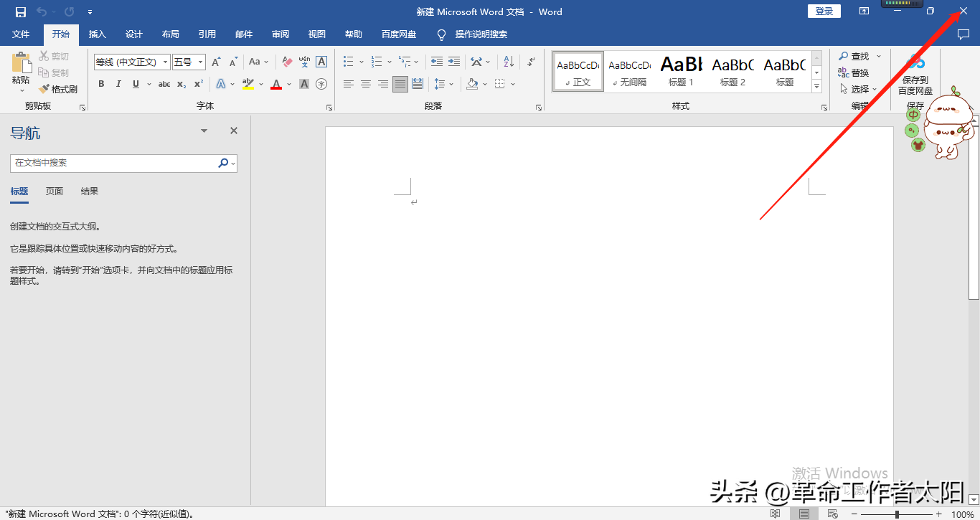Apply the 标题 2 heading style
Image resolution: width=980 pixels, height=520 pixels.
732,71
